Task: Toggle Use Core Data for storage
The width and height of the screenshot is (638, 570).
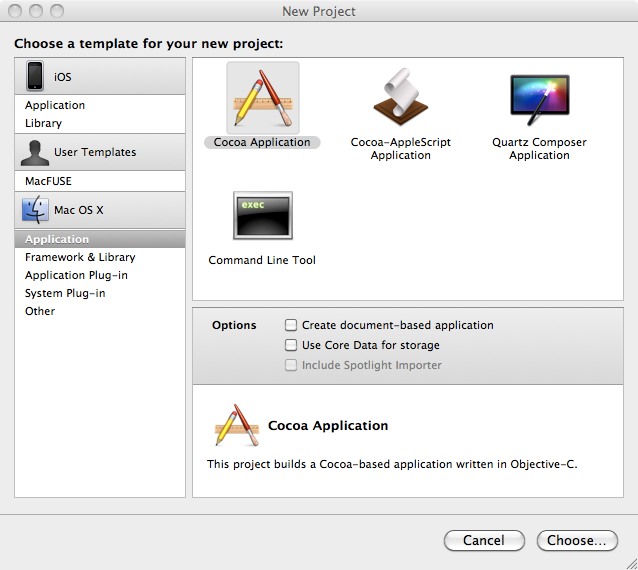Action: [291, 345]
